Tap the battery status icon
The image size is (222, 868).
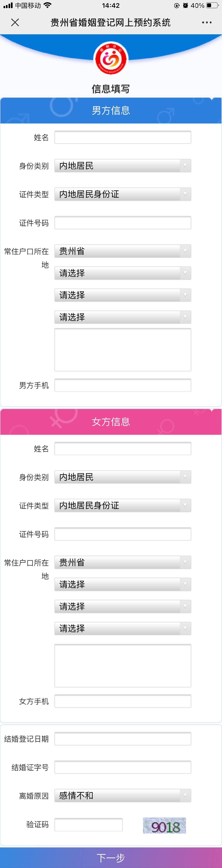pos(212,5)
